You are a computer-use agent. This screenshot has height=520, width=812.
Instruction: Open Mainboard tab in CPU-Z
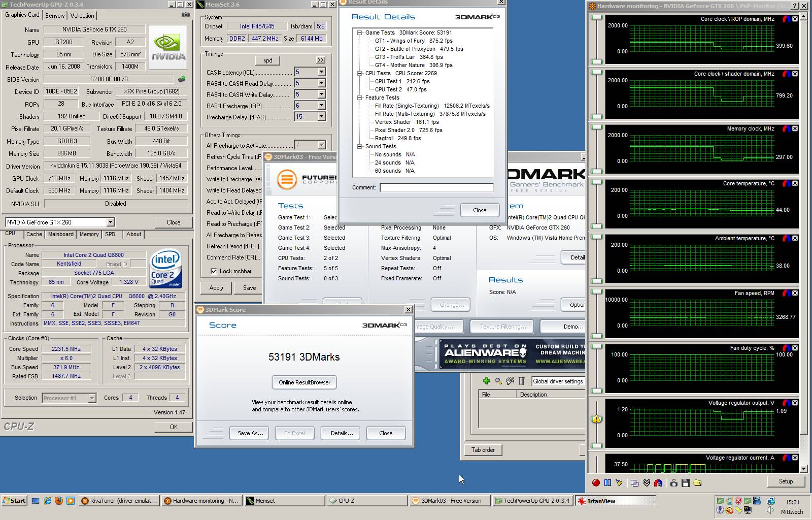[x=61, y=235]
